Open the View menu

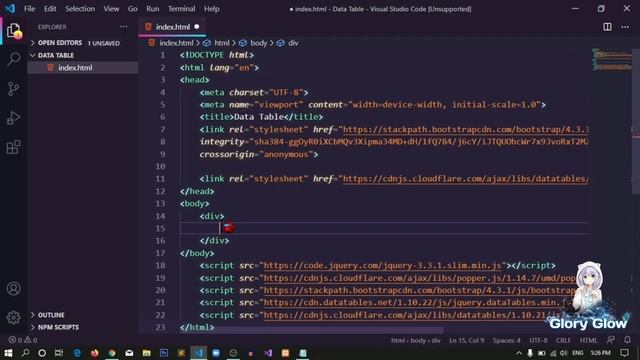[x=111, y=9]
